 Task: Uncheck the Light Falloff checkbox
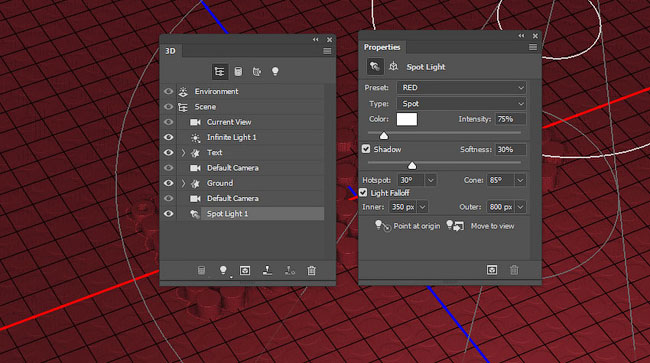click(x=363, y=193)
